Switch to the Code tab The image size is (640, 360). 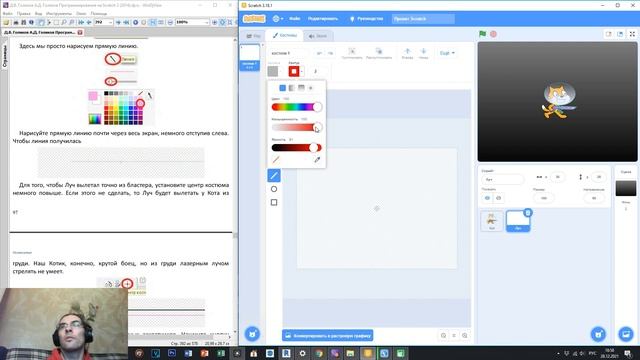click(x=253, y=36)
